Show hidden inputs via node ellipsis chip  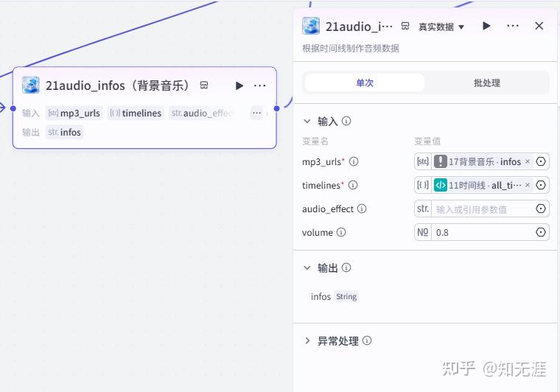click(x=256, y=113)
